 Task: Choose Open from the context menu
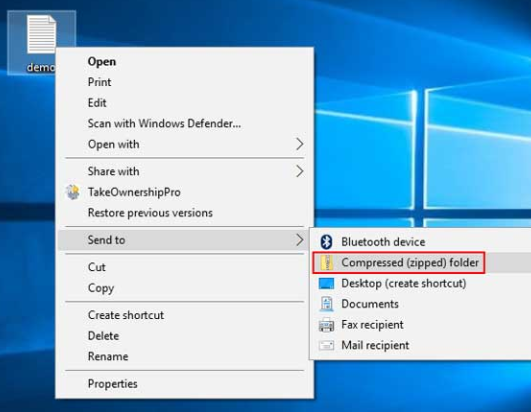pyautogui.click(x=102, y=62)
